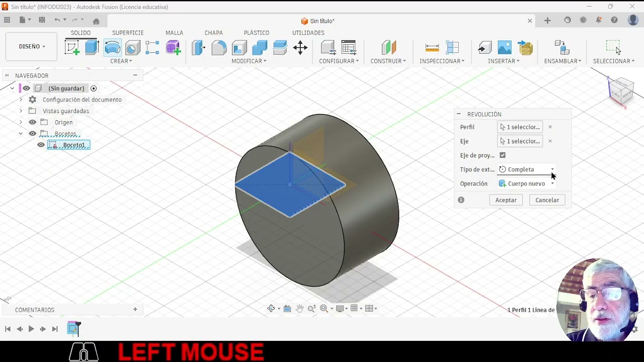Select the Press Pull tool
644x362 pixels.
tap(198, 48)
